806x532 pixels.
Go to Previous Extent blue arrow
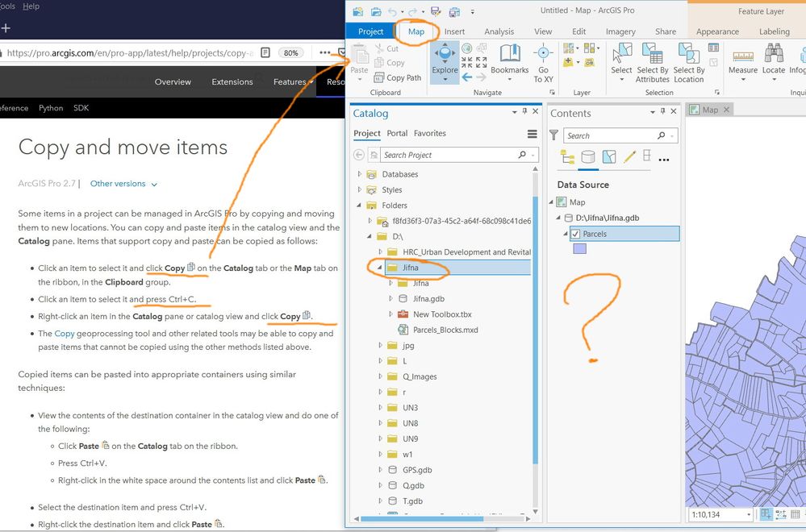(467, 77)
